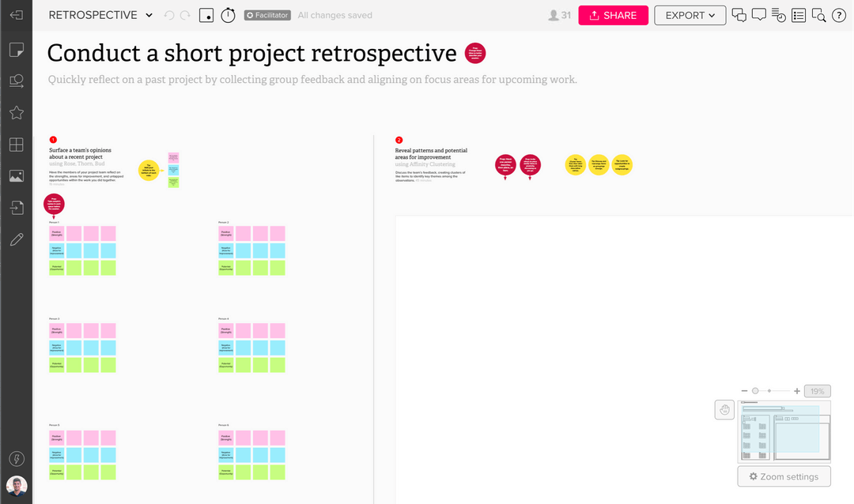854x504 pixels.
Task: Select the sticky note tool
Action: click(x=17, y=49)
